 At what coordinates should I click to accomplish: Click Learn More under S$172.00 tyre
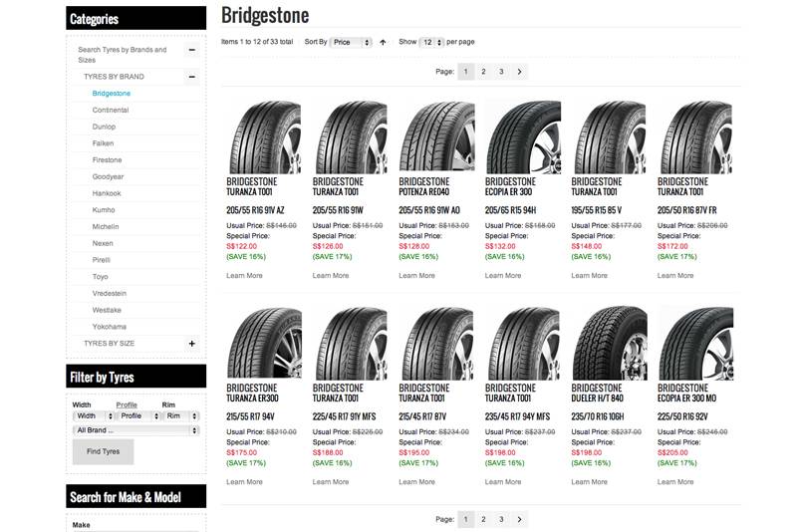[x=675, y=276]
